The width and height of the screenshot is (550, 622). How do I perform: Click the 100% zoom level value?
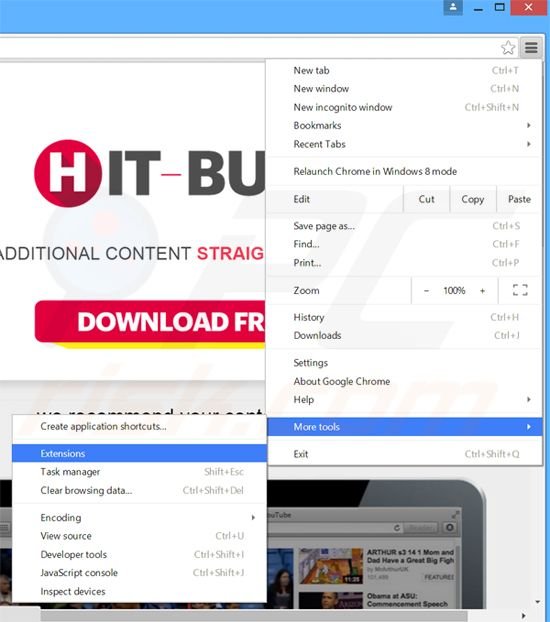(x=454, y=291)
